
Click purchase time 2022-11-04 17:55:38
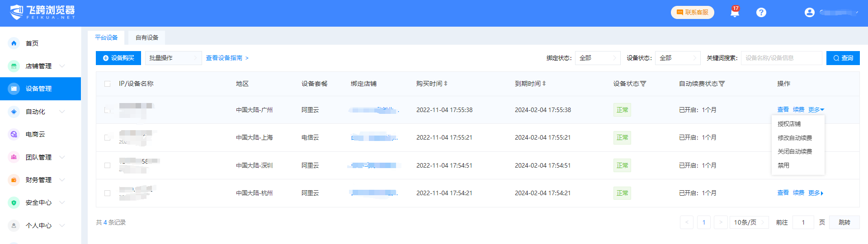444,110
